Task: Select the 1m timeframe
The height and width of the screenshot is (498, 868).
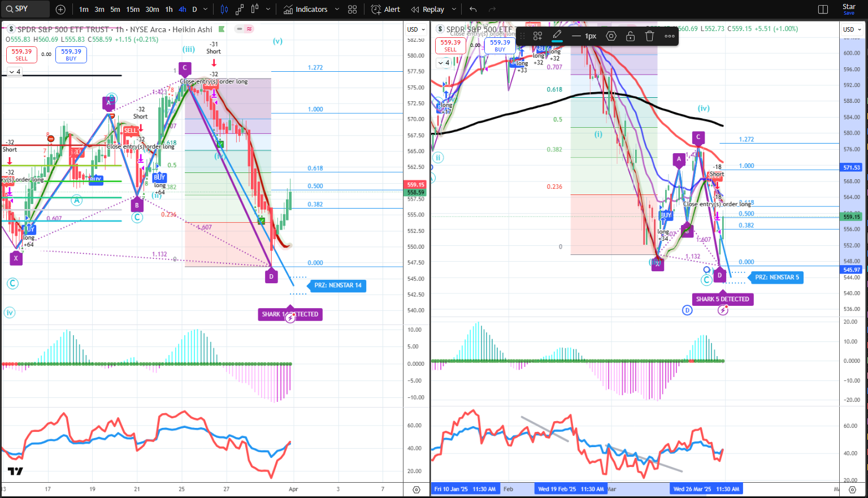Action: (x=84, y=9)
